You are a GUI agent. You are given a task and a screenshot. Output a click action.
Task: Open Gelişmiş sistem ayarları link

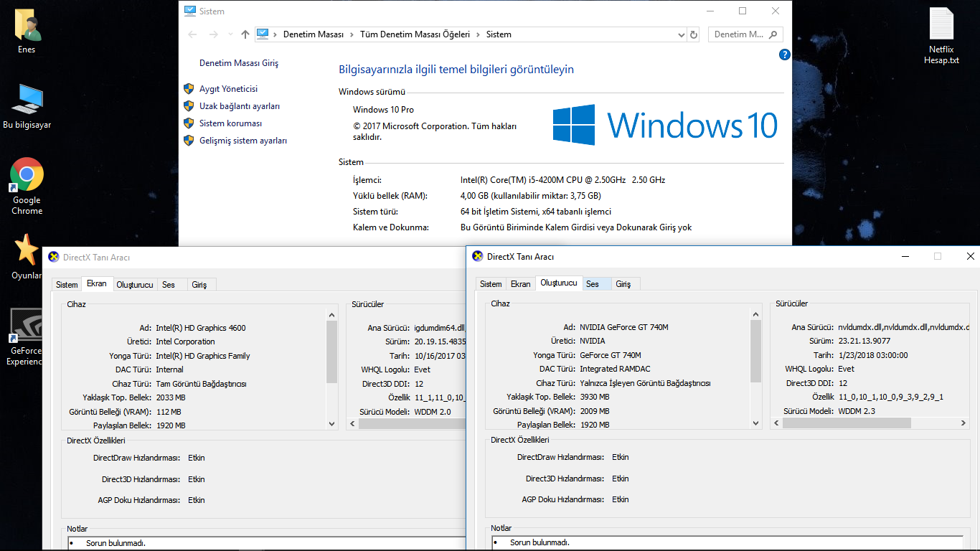243,141
